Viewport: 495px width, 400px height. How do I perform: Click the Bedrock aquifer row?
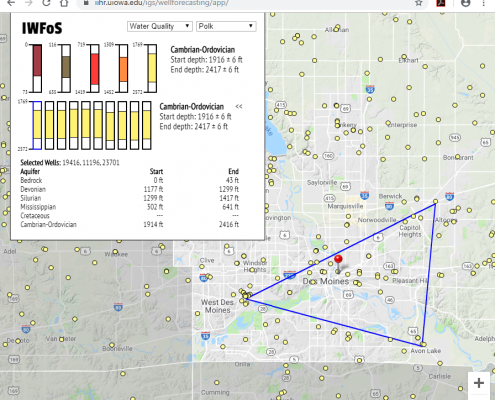pyautogui.click(x=130, y=180)
